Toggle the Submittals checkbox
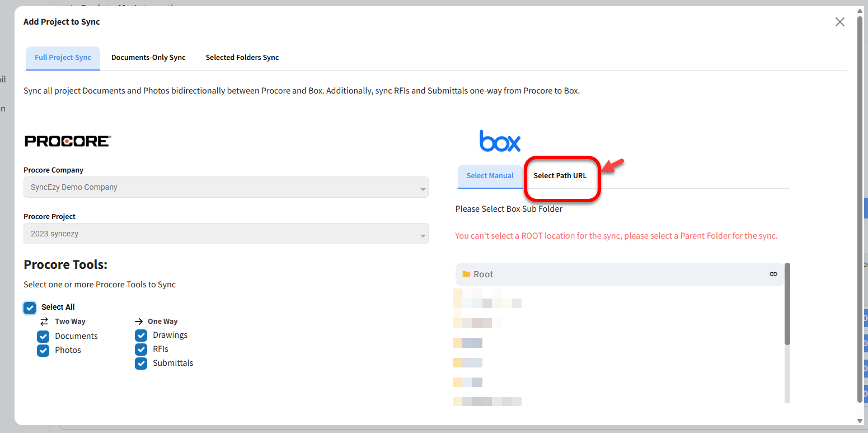The height and width of the screenshot is (433, 868). 141,364
